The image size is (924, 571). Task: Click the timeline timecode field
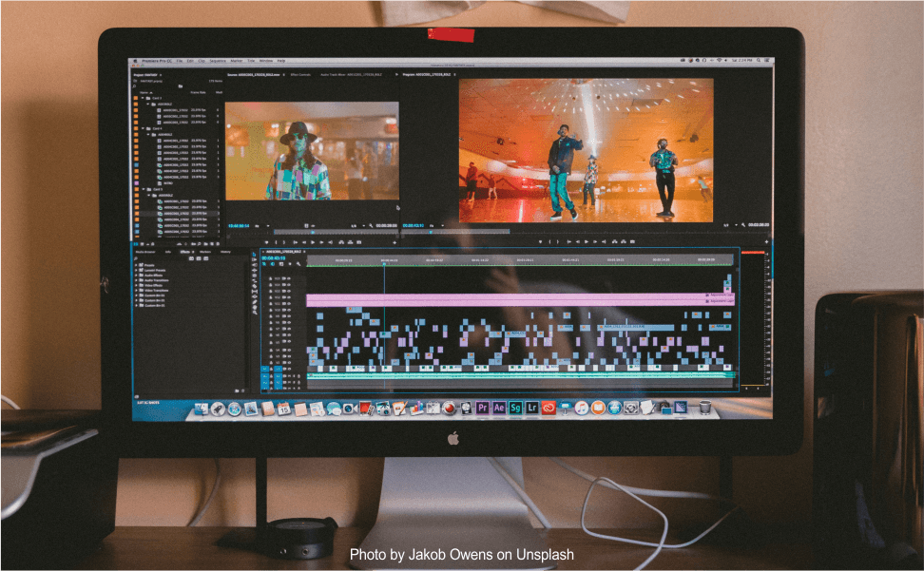(x=274, y=257)
